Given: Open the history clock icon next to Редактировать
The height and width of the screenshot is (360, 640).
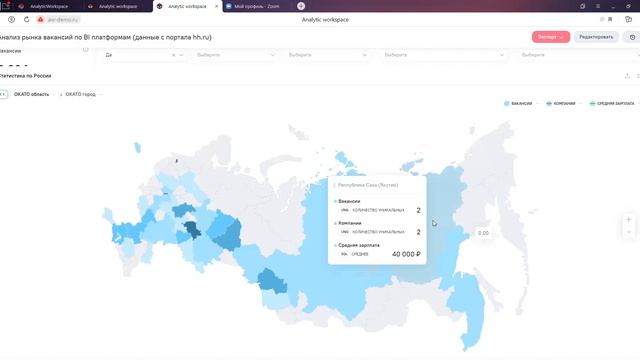Looking at the screenshot, I should click(x=632, y=37).
